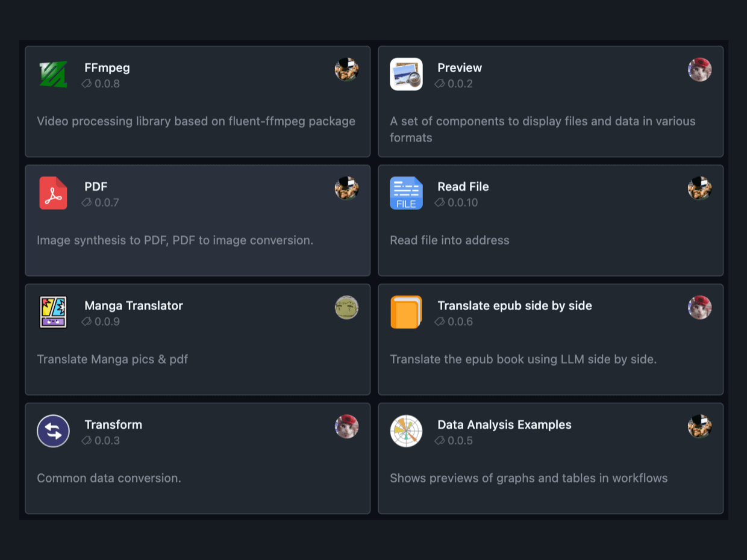This screenshot has height=560, width=747.
Task: Open the Transform package author avatar
Action: (x=346, y=427)
